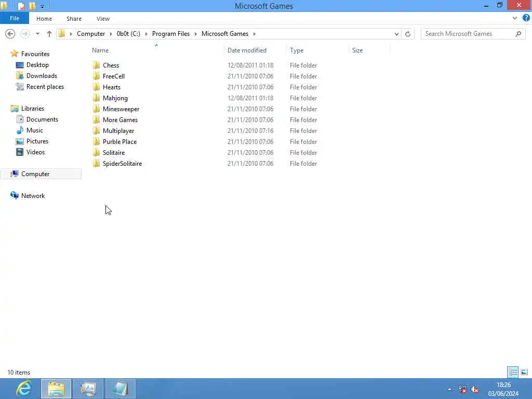Go back using the Back arrow

click(10, 34)
